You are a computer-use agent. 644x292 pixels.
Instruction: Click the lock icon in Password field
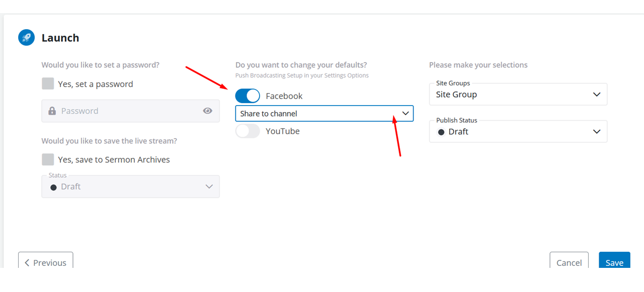tap(52, 111)
